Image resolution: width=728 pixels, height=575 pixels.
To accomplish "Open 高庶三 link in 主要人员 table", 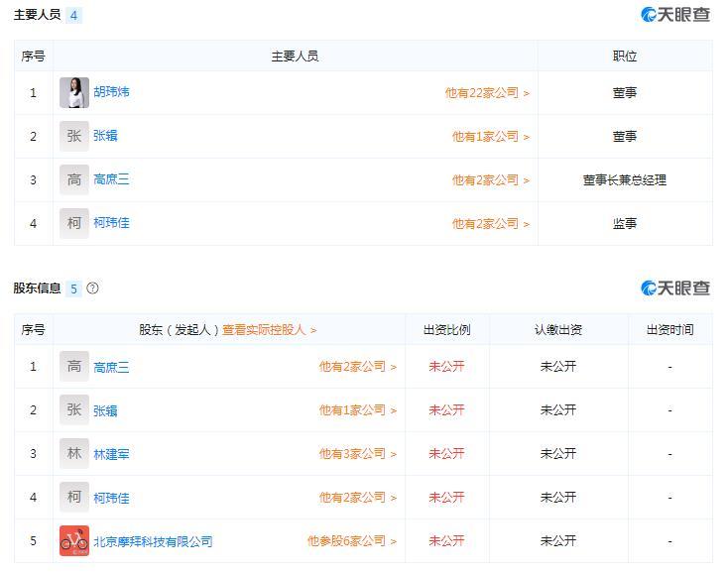I will pyautogui.click(x=111, y=179).
